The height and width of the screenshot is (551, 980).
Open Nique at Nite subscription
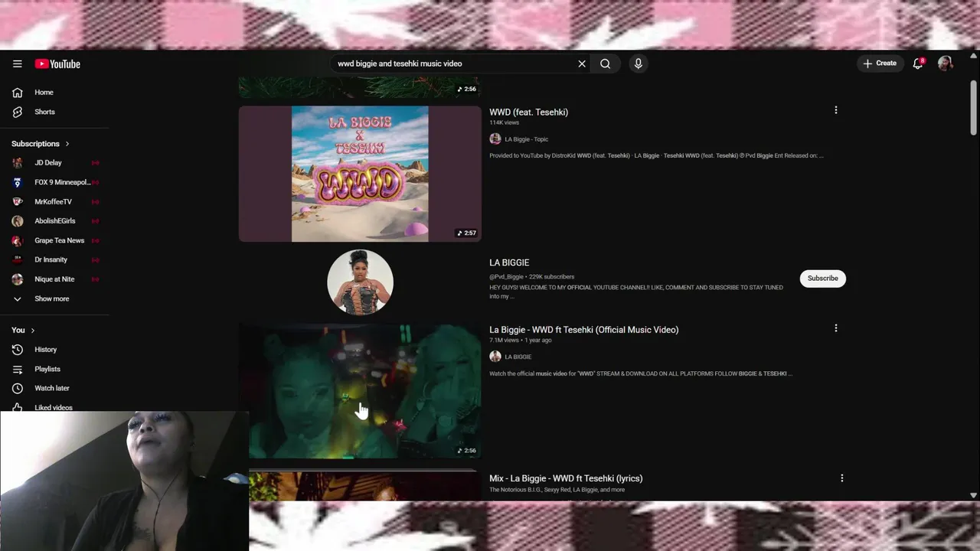click(54, 279)
